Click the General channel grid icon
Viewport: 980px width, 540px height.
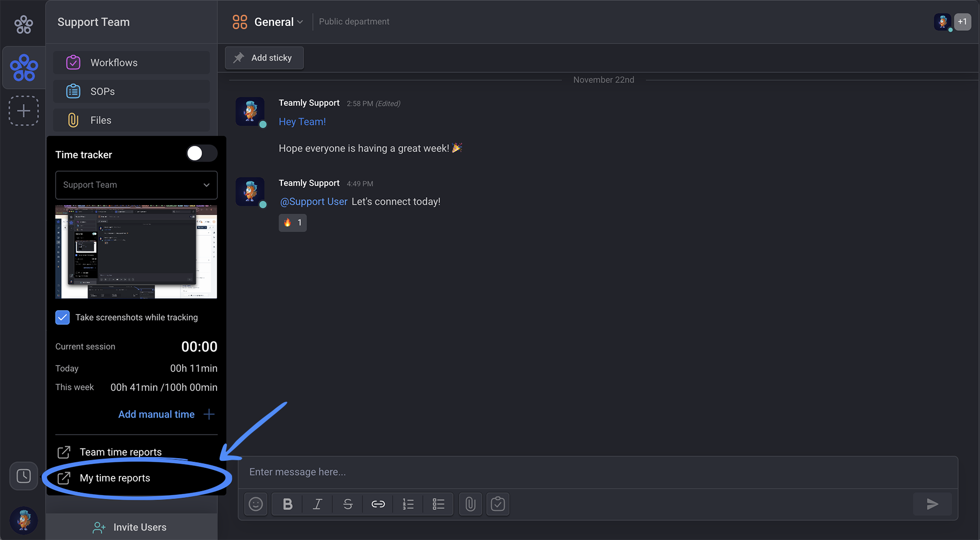coord(240,22)
